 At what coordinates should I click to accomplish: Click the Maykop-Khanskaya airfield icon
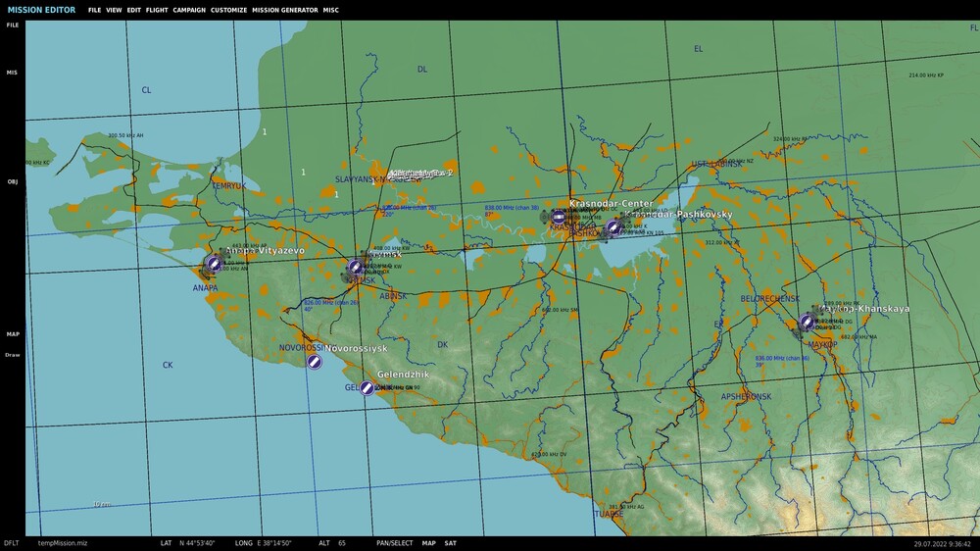807,323
